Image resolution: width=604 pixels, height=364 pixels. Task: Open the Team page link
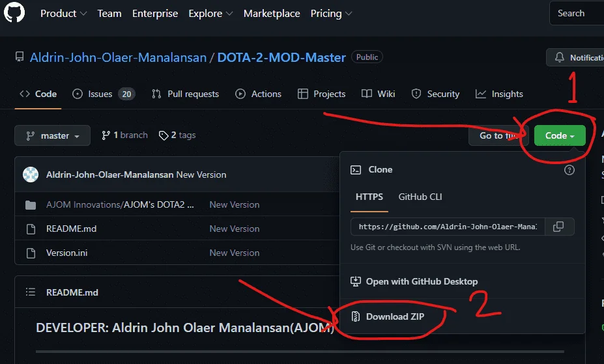click(109, 14)
